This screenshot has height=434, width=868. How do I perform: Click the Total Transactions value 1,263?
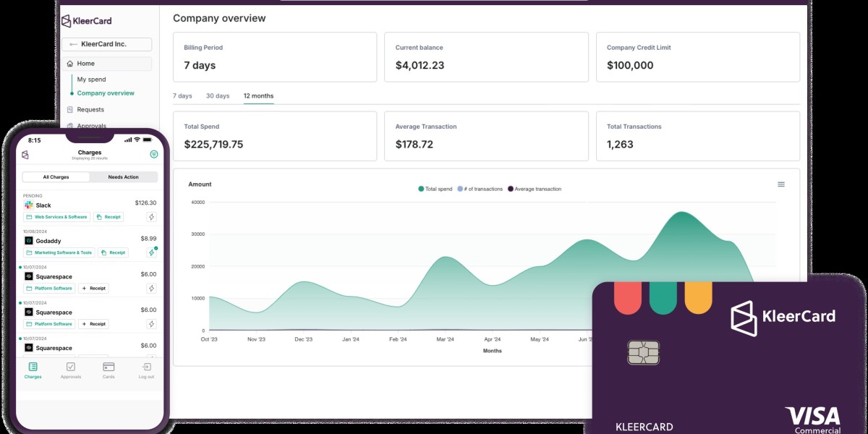click(620, 145)
